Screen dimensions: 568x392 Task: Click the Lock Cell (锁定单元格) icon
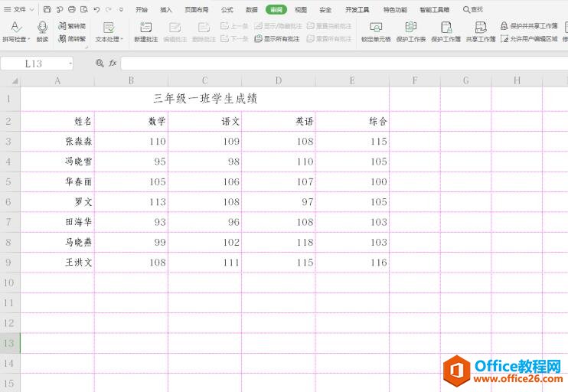[376, 27]
